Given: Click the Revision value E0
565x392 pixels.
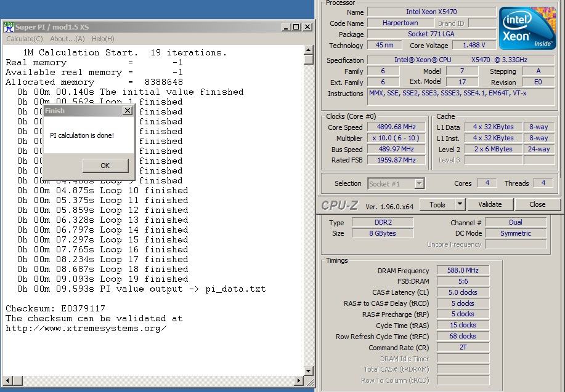Looking at the screenshot, I should [x=539, y=82].
